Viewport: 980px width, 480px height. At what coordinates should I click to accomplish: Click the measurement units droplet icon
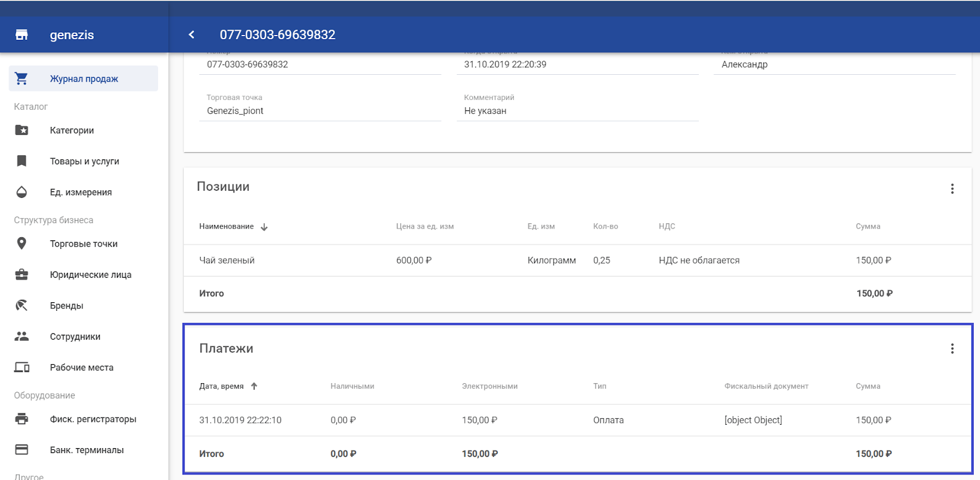point(21,192)
